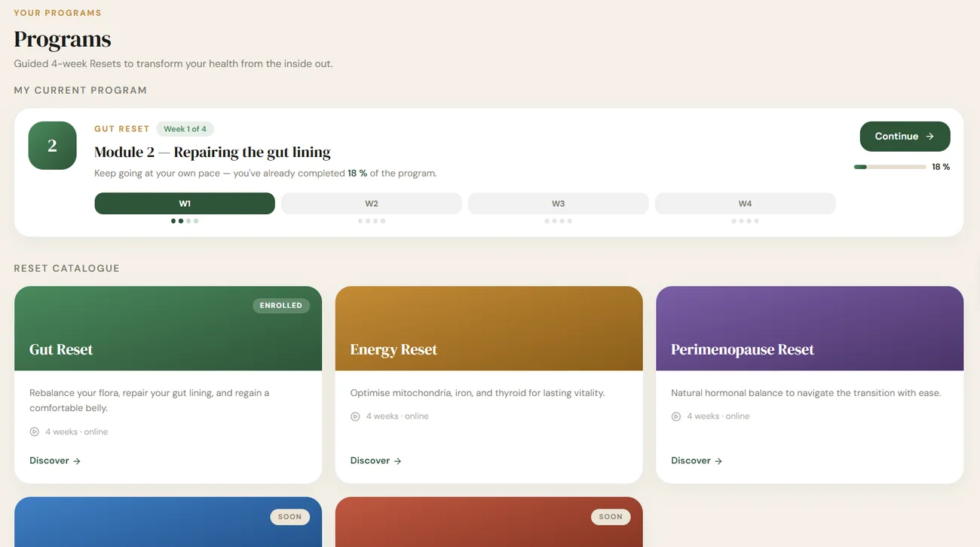980x547 pixels.
Task: Click the play icon in Perimenopause Reset card
Action: [676, 416]
